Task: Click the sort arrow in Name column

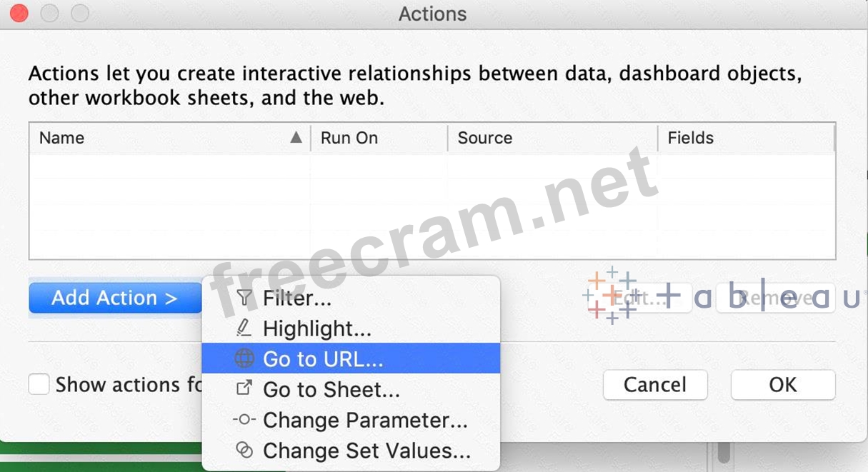Action: click(296, 138)
